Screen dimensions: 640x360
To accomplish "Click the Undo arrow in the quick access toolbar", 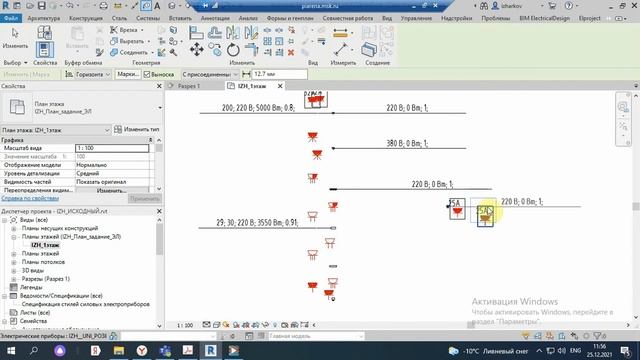I will tap(69, 6).
